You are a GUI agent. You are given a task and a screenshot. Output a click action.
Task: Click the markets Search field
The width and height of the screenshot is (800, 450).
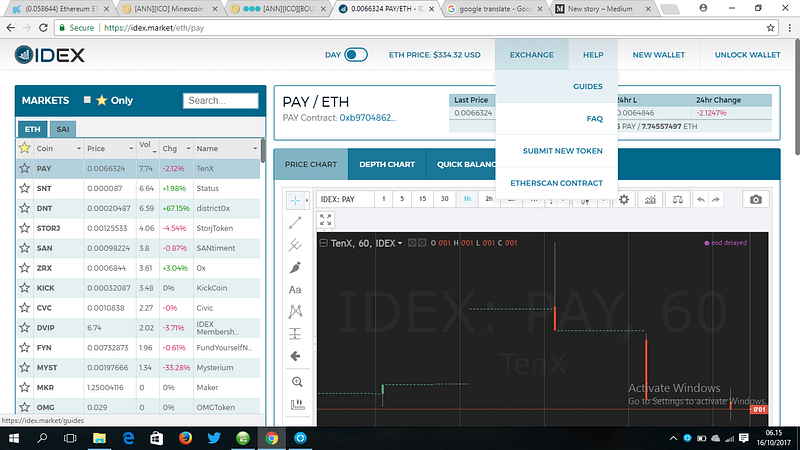[220, 101]
